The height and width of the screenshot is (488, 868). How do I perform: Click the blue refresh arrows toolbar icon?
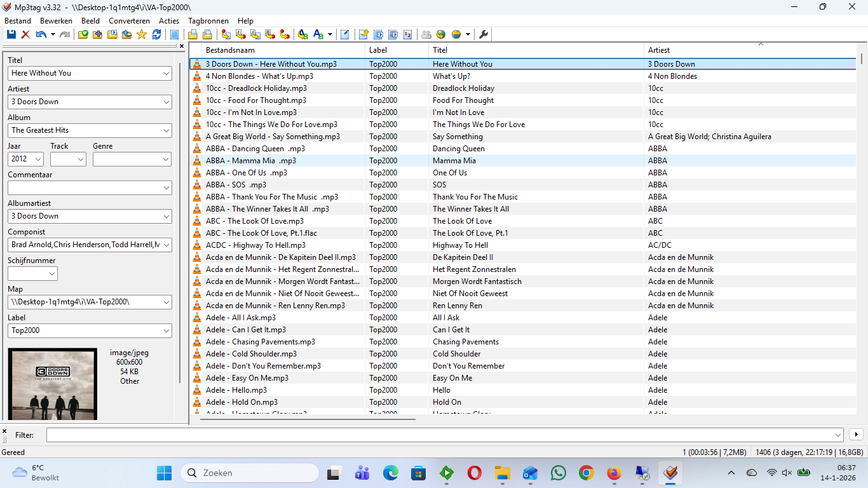(x=156, y=34)
